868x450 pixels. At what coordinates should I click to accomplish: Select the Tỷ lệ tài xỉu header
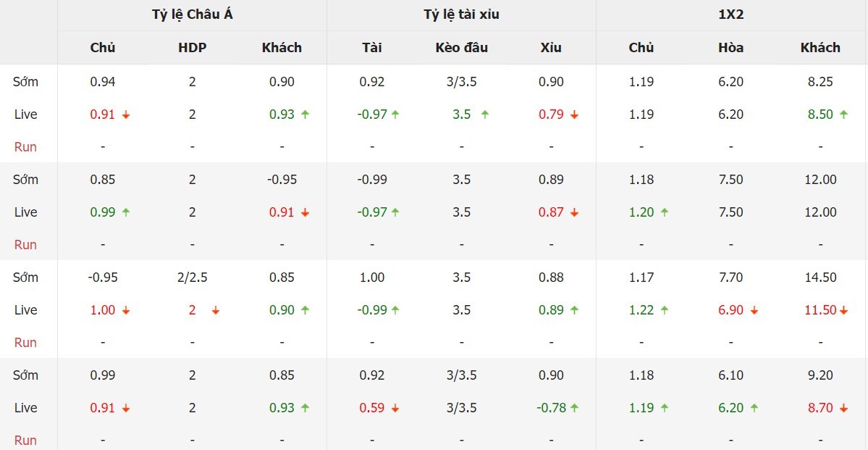click(461, 15)
